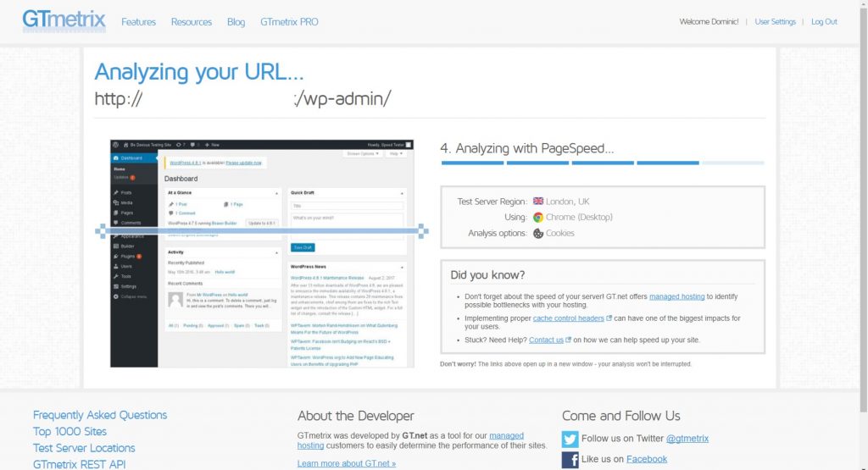Screen dimensions: 868x470
Task: Click the 'Come and Follow Us' heading
Action: coord(621,416)
